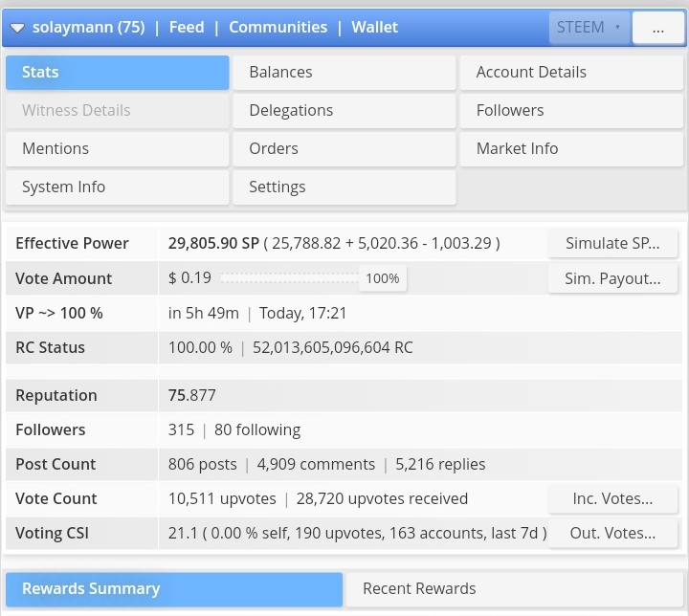Select the Stats tab
Screen dimensions: 689x616
(118, 73)
